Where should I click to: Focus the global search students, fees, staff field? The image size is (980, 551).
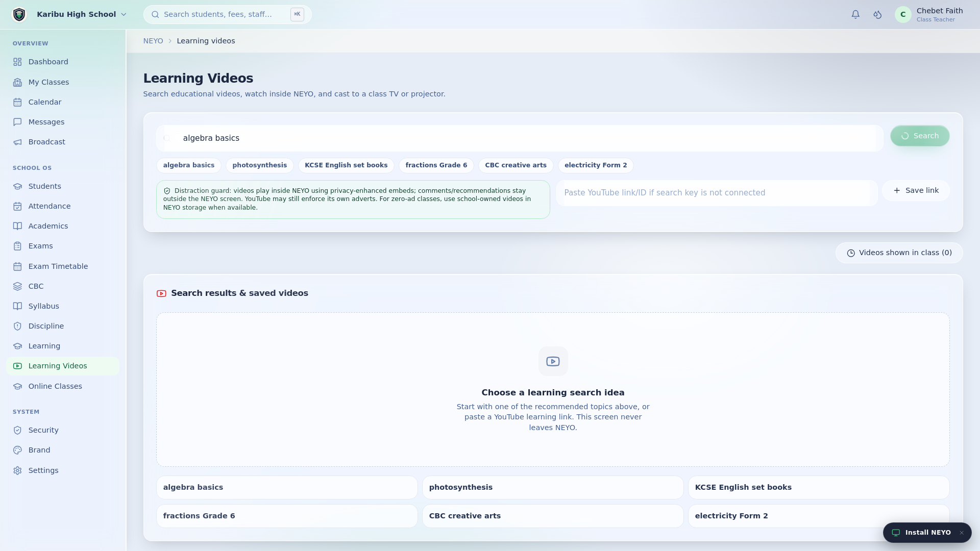[227, 14]
